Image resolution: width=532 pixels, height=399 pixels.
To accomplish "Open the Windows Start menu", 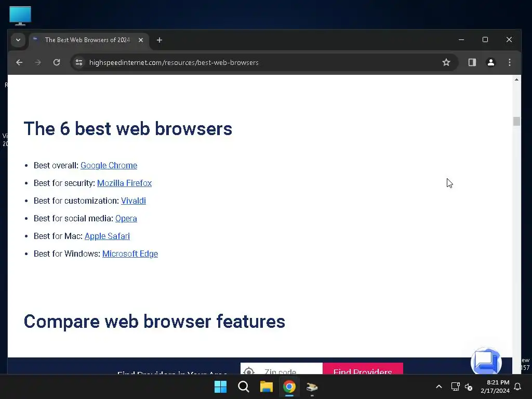I will click(220, 387).
